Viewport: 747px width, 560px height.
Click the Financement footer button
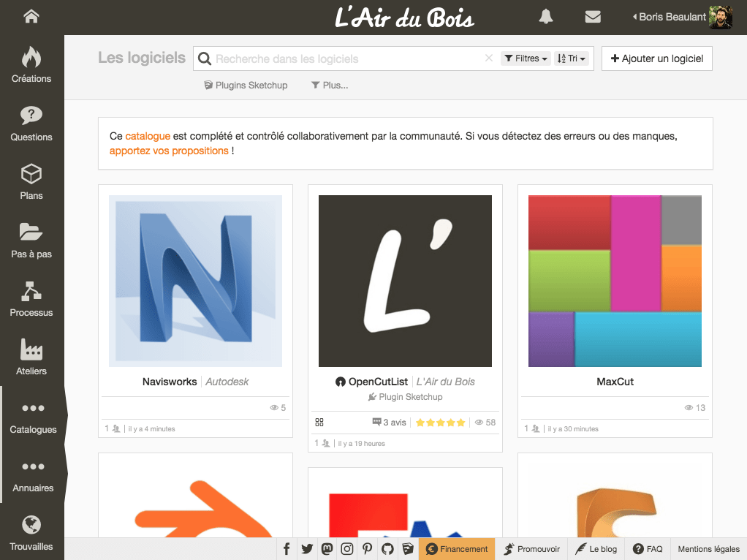tap(457, 549)
